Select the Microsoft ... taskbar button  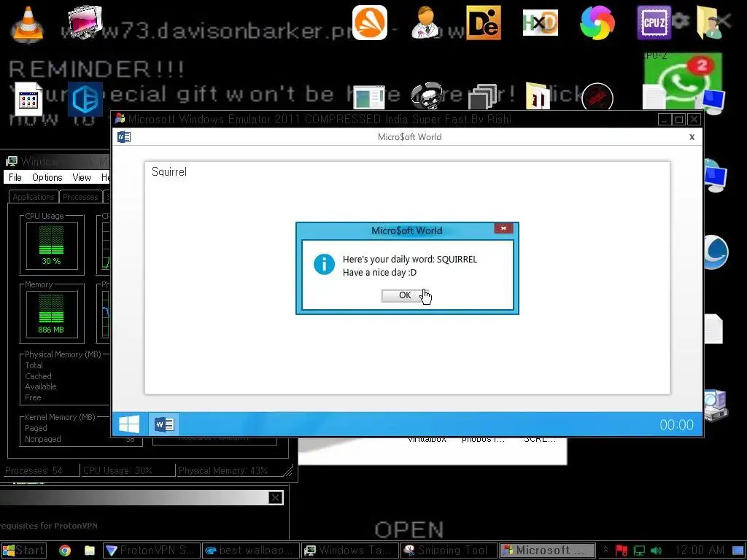pos(547,551)
